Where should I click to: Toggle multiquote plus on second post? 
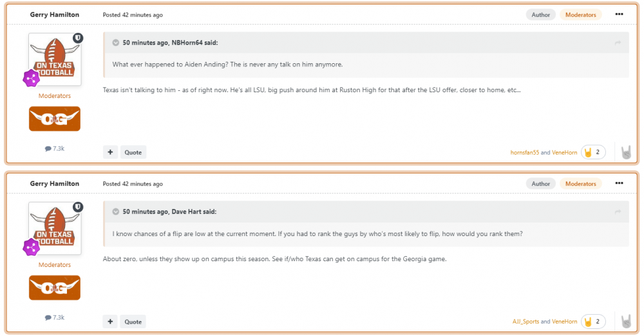coord(110,321)
